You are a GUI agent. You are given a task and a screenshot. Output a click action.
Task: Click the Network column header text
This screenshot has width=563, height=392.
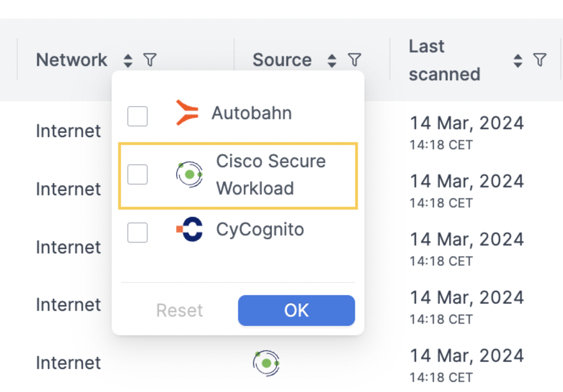coord(72,60)
